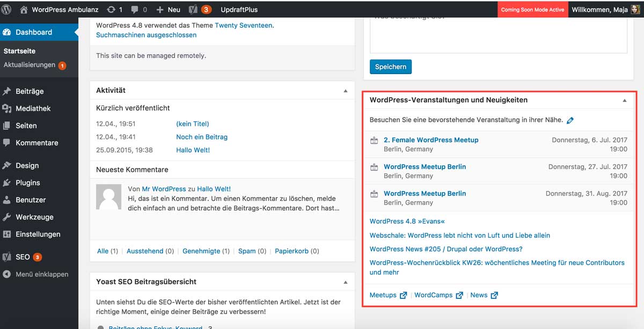Filter comments by Ausstehend
This screenshot has height=329, width=644.
145,251
